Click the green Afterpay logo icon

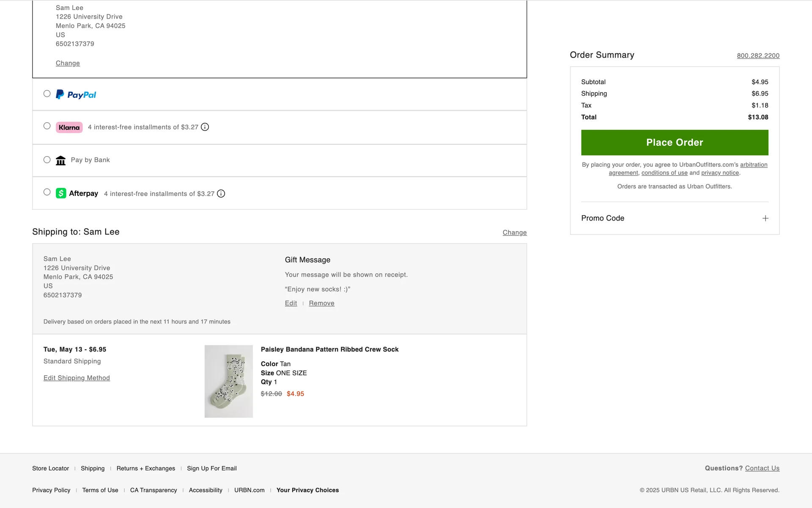point(61,193)
